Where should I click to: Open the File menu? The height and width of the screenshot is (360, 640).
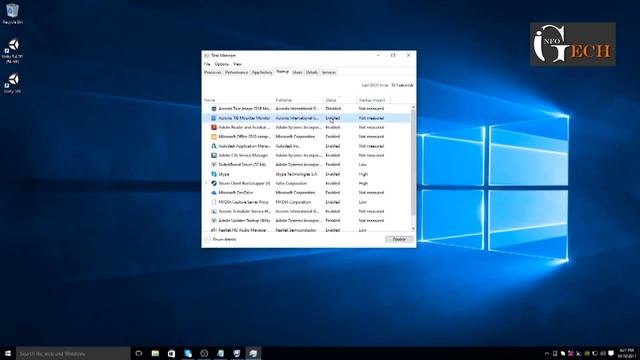coord(207,64)
